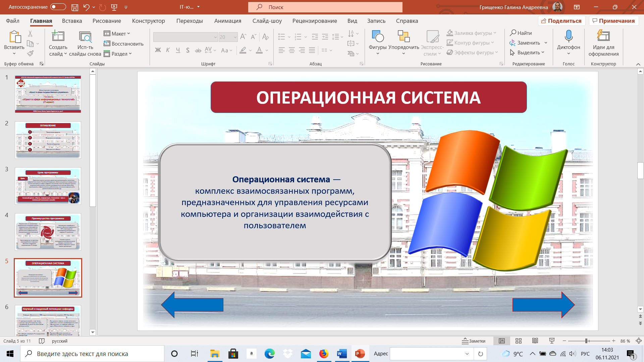Increase font size icon
Screen dimensions: 644x362
(244, 37)
